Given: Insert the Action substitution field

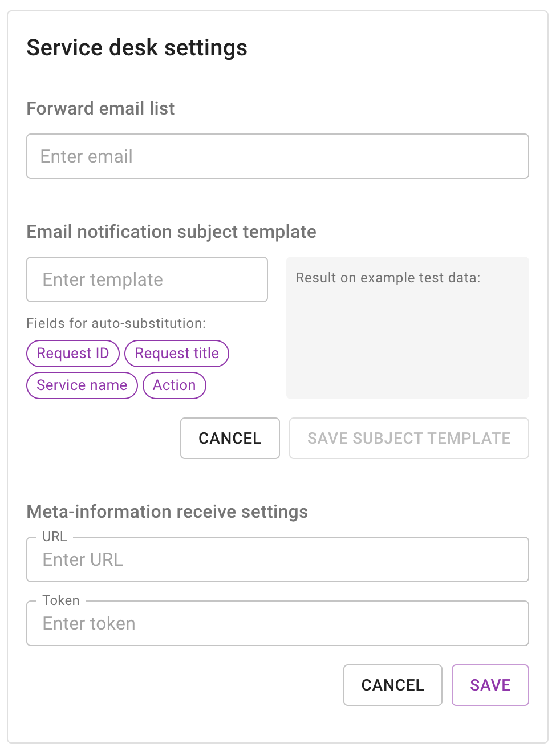Looking at the screenshot, I should [174, 385].
